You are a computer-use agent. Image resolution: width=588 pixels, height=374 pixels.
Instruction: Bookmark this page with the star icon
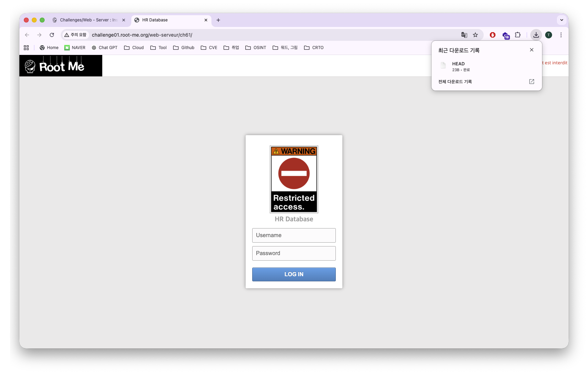[475, 35]
